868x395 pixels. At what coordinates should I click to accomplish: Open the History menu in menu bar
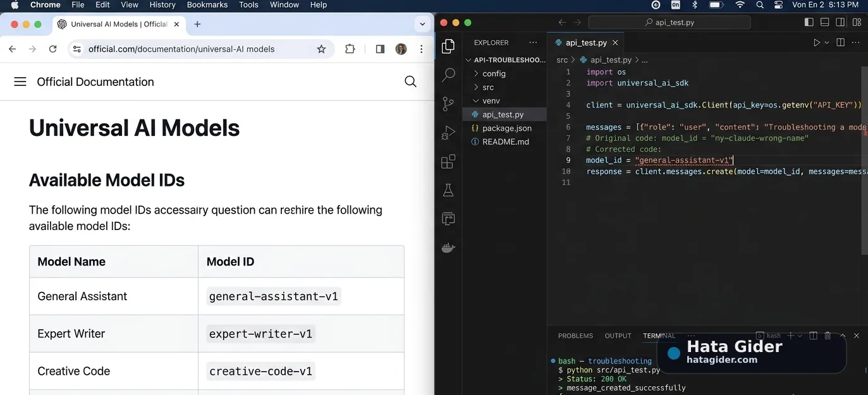click(x=162, y=4)
